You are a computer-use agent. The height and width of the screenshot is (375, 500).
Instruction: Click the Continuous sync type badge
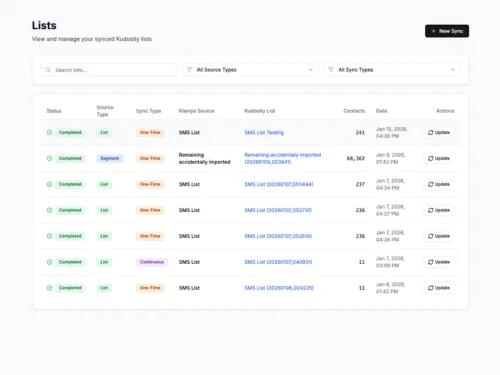click(152, 262)
